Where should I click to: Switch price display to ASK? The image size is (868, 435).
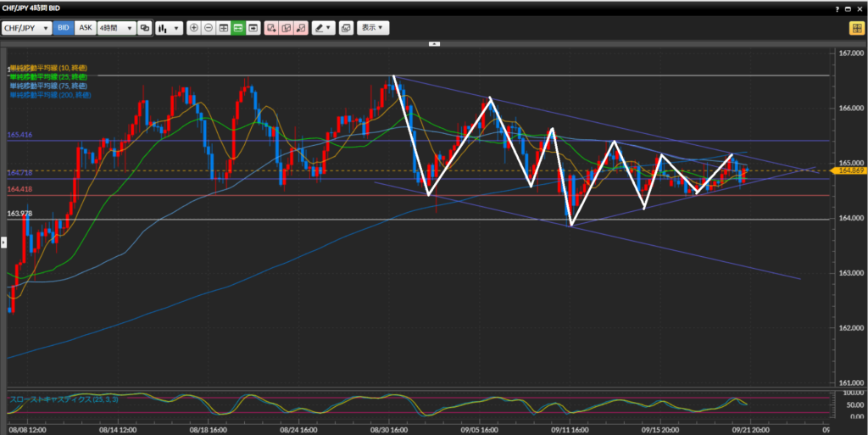pos(85,28)
